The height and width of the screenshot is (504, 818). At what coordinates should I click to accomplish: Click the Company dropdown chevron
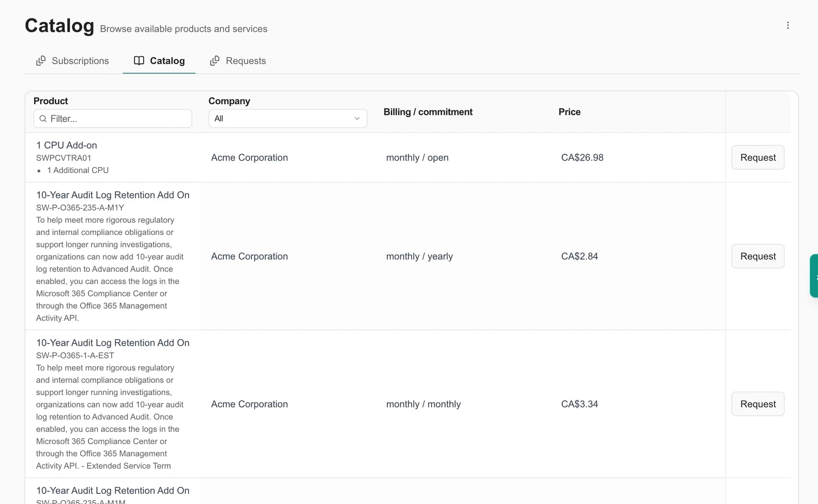click(357, 118)
